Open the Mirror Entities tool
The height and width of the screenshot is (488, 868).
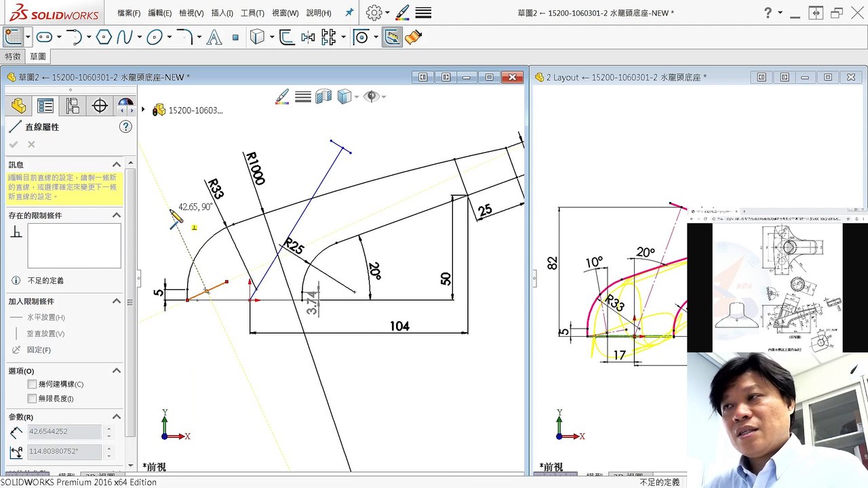308,37
